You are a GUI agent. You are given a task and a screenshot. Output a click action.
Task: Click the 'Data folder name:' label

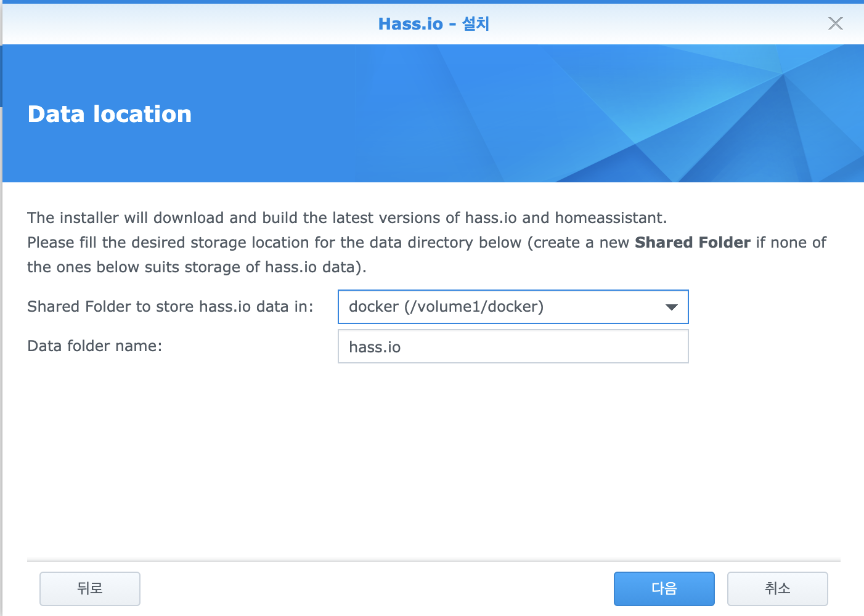(95, 346)
